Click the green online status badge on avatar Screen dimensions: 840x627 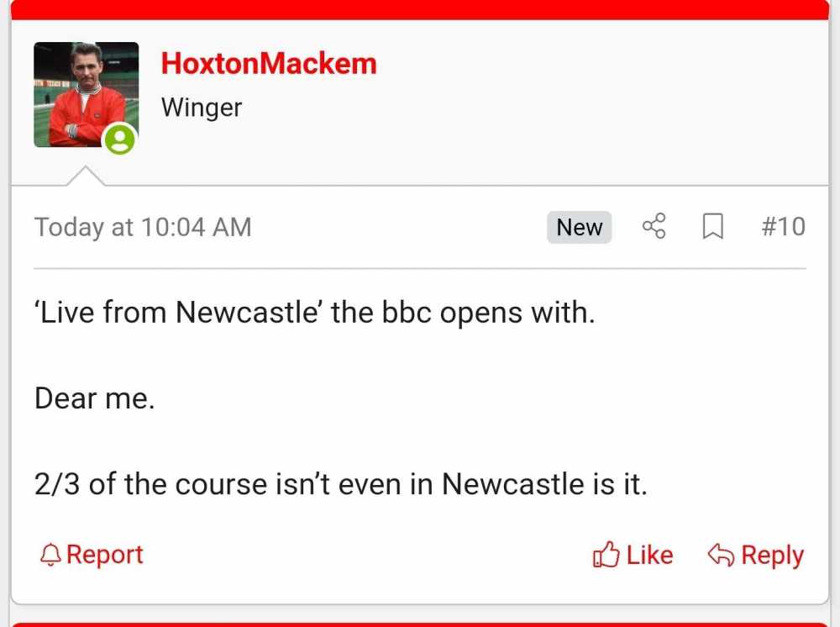click(x=119, y=140)
